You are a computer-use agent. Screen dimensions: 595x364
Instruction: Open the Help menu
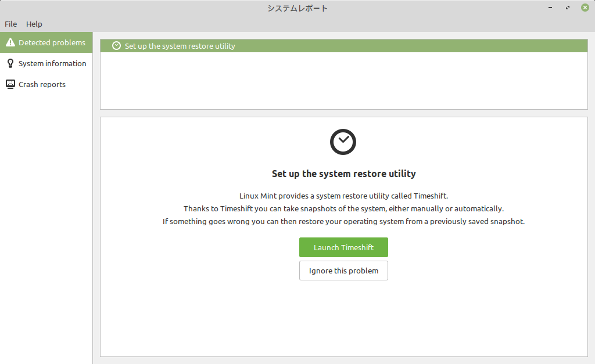pyautogui.click(x=34, y=24)
